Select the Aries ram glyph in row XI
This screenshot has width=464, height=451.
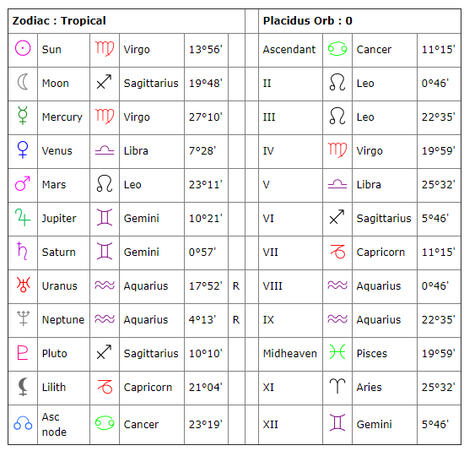click(x=337, y=386)
